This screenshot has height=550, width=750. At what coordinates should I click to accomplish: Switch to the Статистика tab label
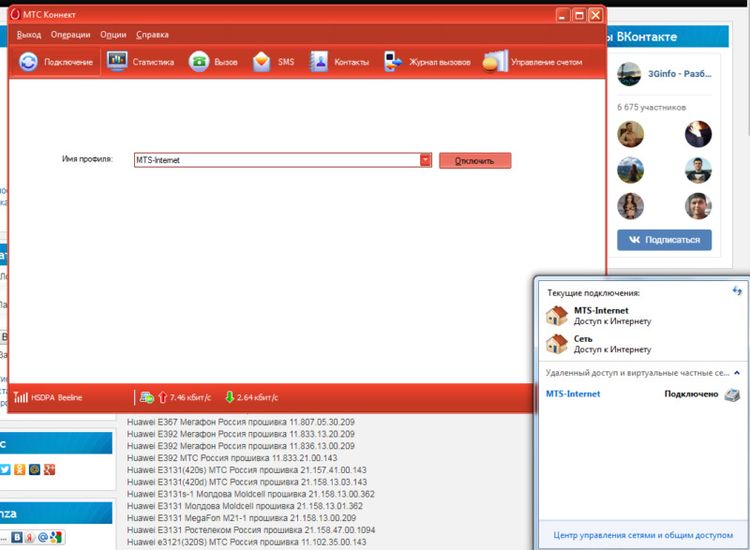[x=153, y=62]
